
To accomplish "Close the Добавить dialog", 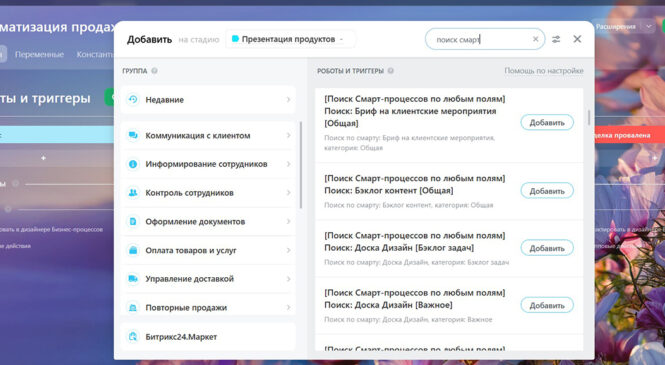I will click(577, 39).
